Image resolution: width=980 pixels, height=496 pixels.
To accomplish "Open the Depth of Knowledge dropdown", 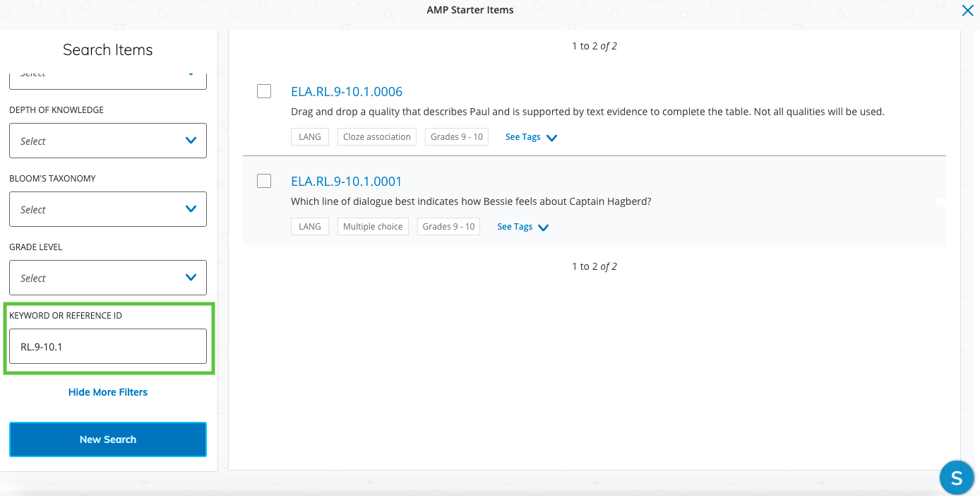I will point(107,141).
